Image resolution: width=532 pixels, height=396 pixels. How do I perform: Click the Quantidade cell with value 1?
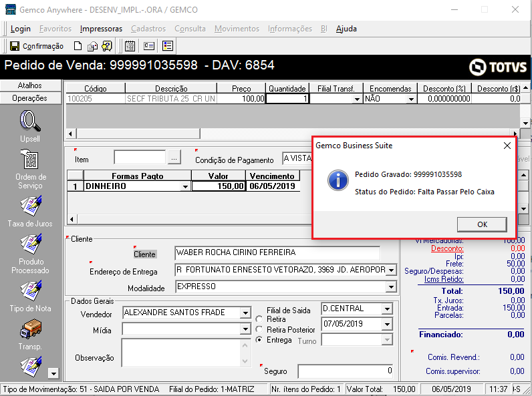(x=287, y=99)
